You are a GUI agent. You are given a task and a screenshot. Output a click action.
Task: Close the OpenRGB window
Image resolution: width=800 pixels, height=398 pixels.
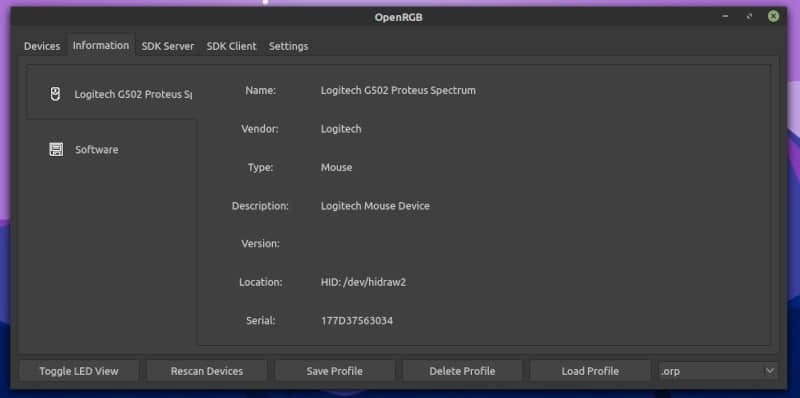coord(773,17)
